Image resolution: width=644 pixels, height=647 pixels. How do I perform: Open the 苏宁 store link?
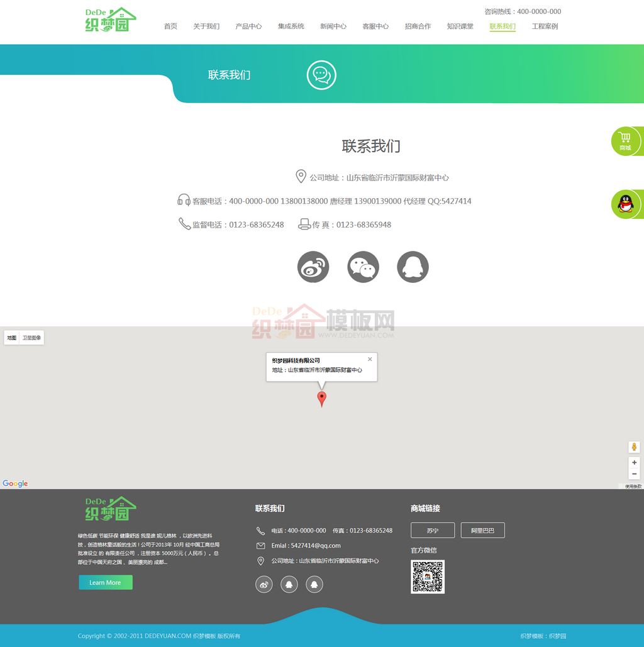pyautogui.click(x=432, y=531)
